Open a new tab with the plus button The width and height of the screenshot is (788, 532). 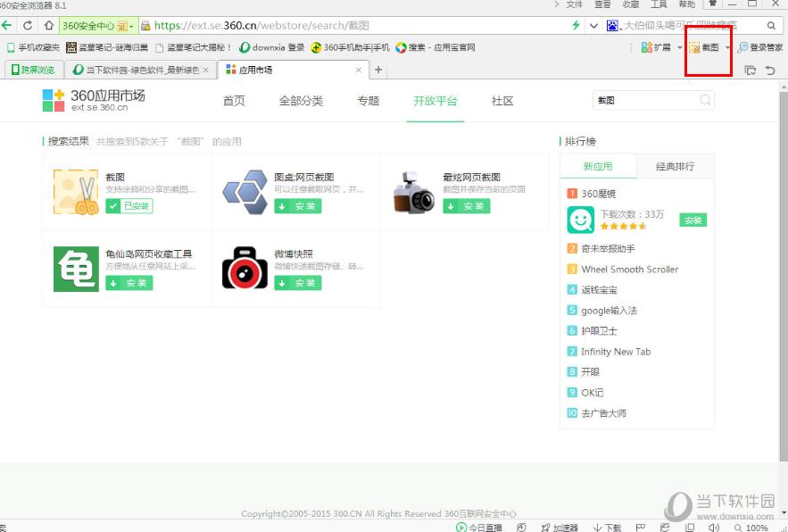(378, 70)
